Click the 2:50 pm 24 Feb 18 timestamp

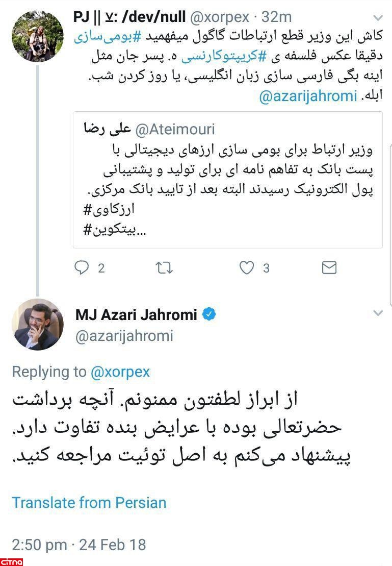[x=79, y=545]
